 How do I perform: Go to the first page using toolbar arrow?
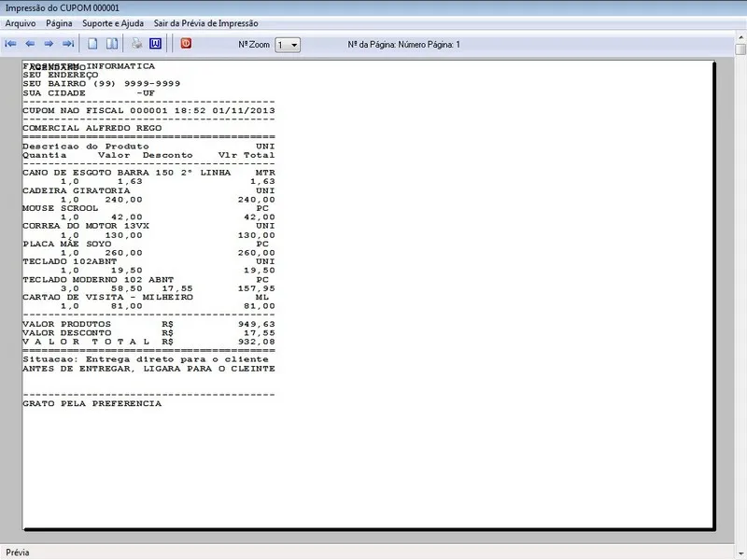[10, 44]
